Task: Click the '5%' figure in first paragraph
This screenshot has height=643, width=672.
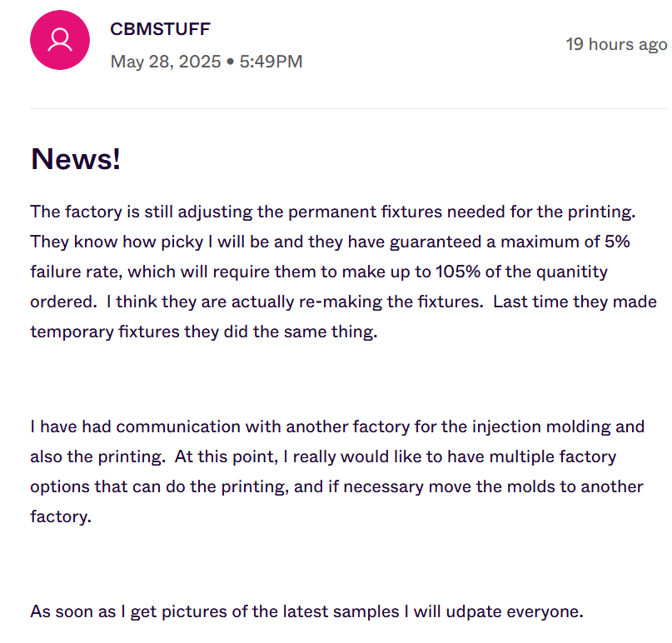Action: pos(617,242)
